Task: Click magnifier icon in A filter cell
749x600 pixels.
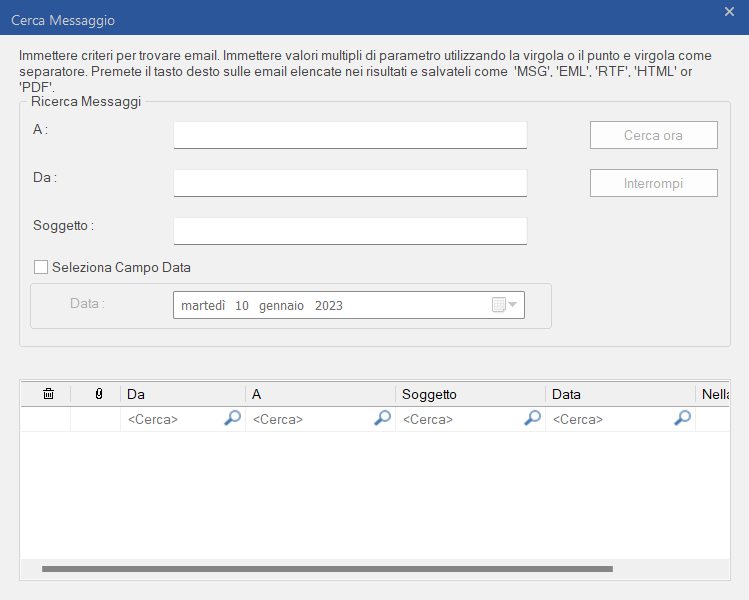Action: (382, 419)
